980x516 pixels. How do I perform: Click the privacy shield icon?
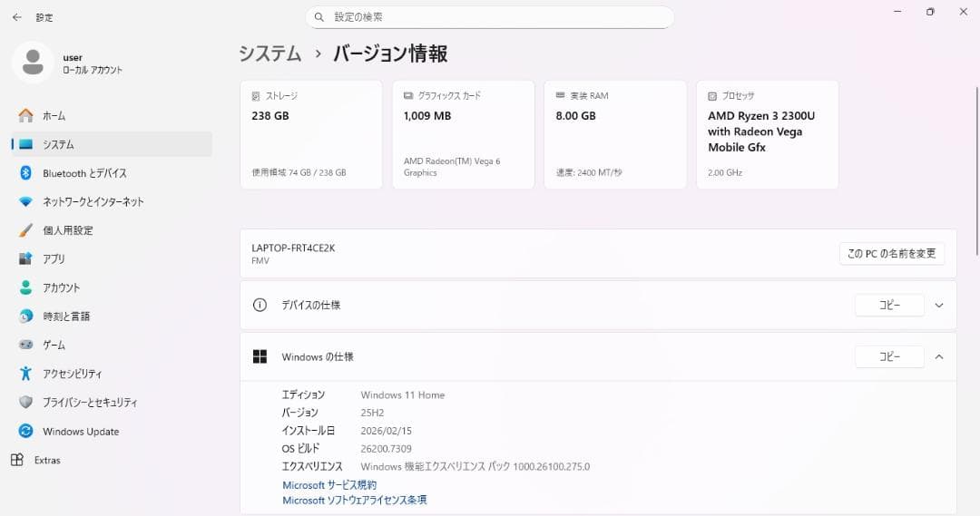25,403
